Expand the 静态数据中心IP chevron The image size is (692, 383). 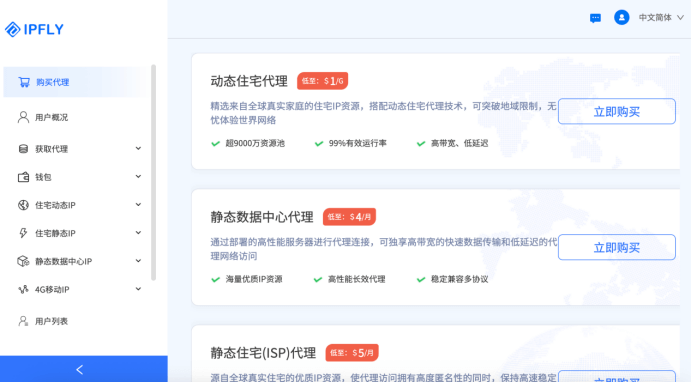pyautogui.click(x=138, y=261)
